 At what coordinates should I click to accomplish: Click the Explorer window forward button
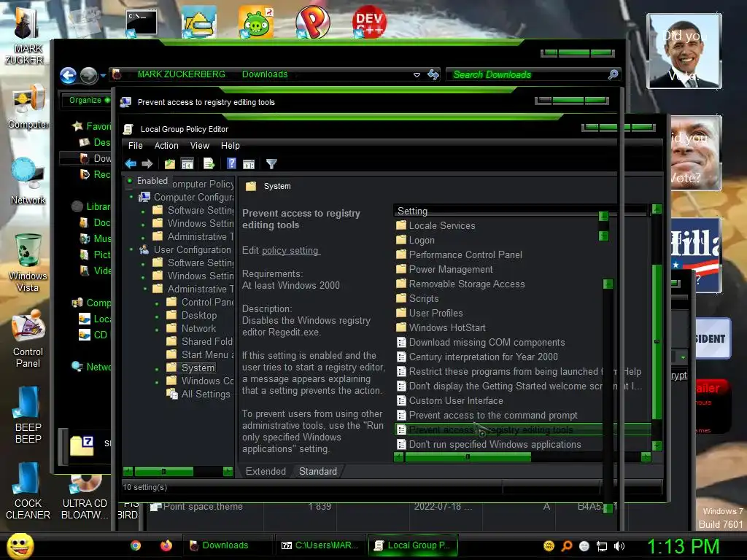[88, 75]
